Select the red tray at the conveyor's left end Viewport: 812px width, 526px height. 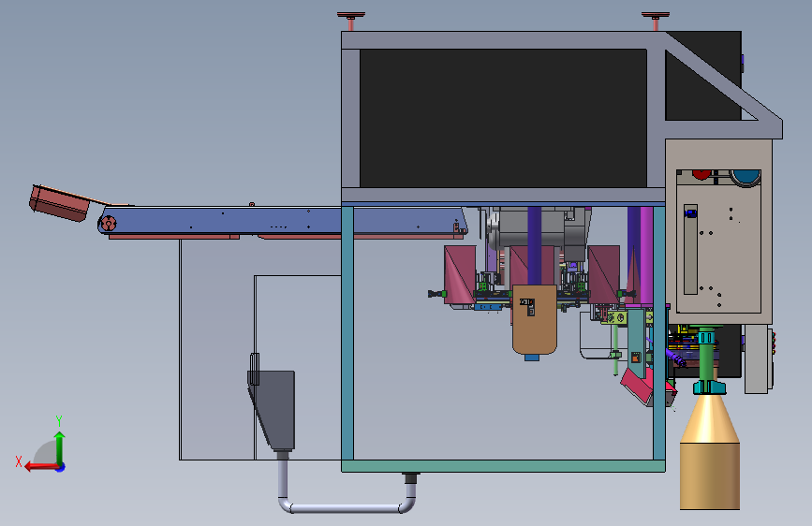point(60,203)
